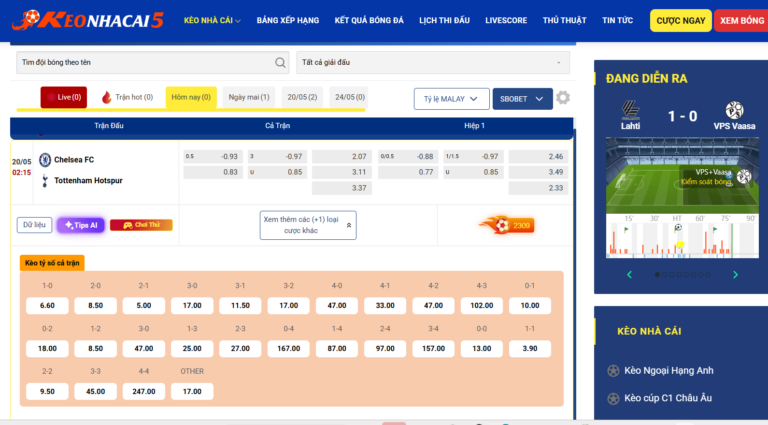Focus the Tìm đội bóng theo tên search field
The image size is (768, 425).
(x=152, y=63)
